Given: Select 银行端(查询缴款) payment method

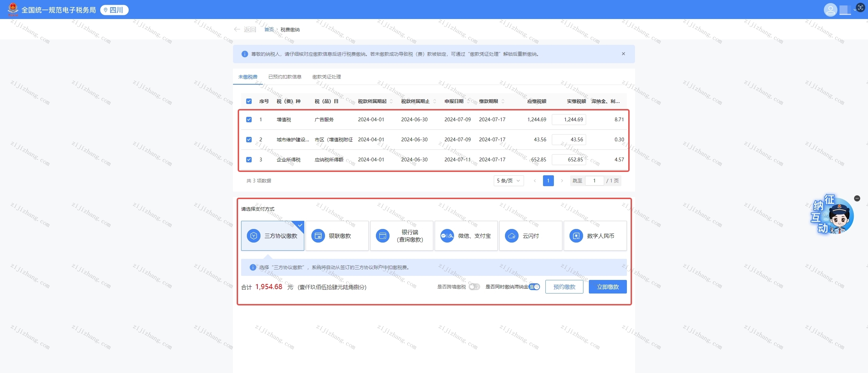Looking at the screenshot, I should pyautogui.click(x=402, y=236).
